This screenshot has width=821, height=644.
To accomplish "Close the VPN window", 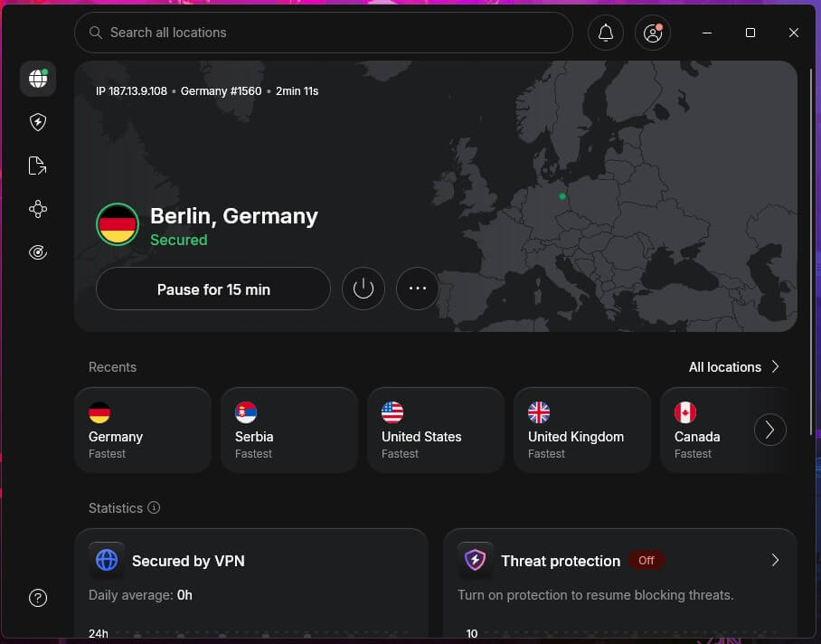I will tap(794, 33).
